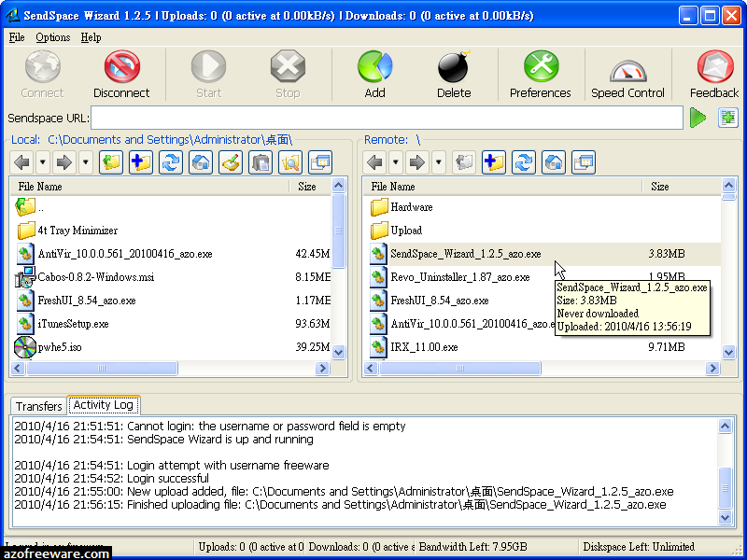Sort Remote list by File Name header

point(502,186)
